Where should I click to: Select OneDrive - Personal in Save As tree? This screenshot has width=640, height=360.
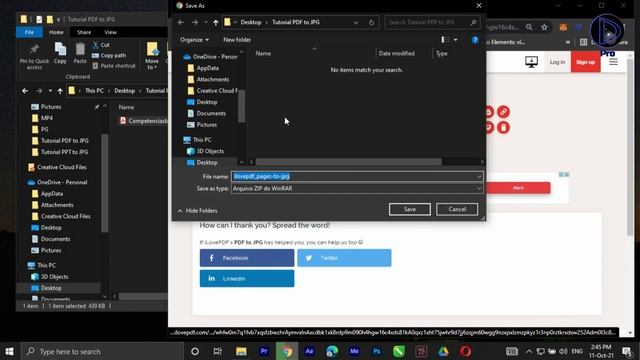coord(211,57)
